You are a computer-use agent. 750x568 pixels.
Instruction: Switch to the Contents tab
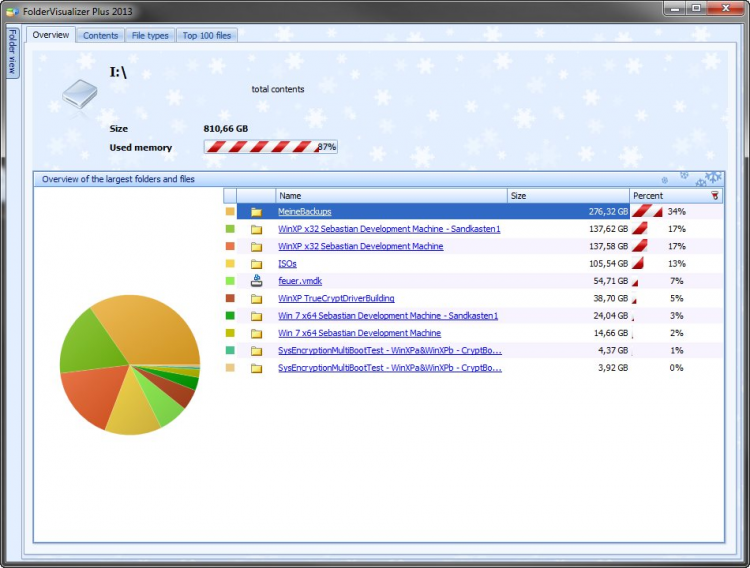[x=100, y=35]
